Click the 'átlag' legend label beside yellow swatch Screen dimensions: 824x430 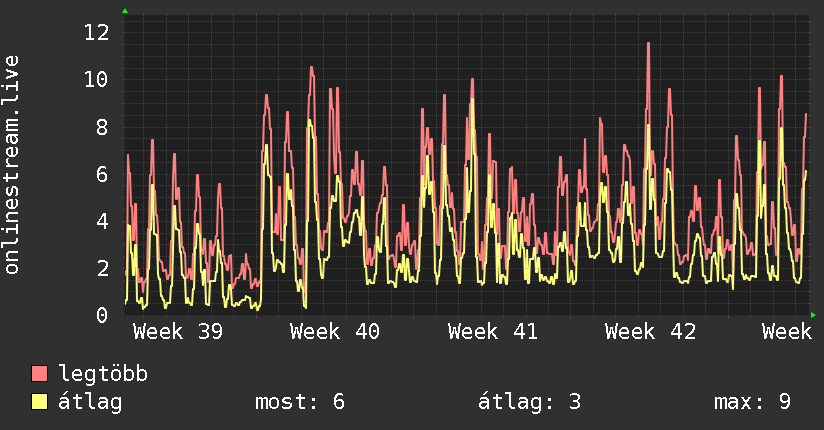tap(90, 402)
